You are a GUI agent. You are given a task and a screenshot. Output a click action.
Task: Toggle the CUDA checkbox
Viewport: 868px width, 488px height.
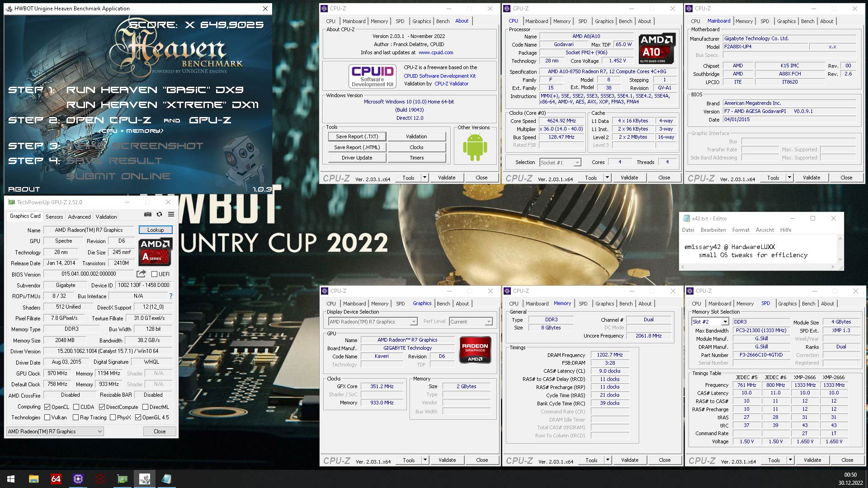click(x=76, y=407)
